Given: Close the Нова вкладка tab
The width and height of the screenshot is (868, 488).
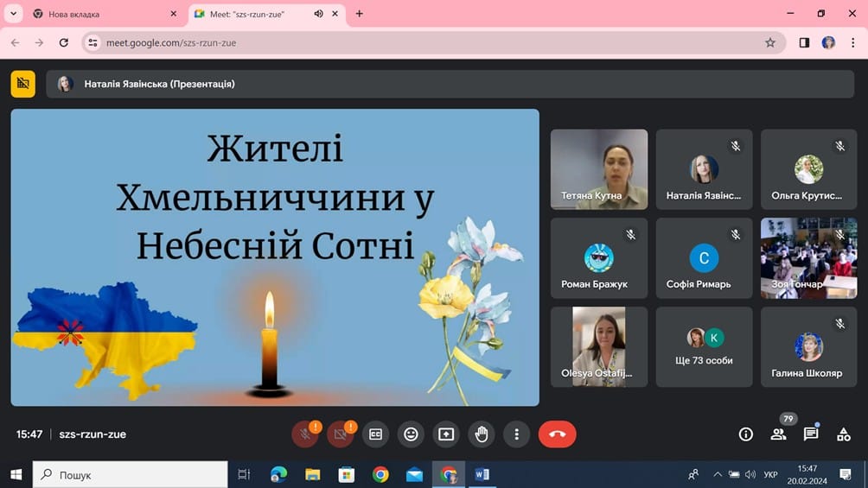Looking at the screenshot, I should pyautogui.click(x=173, y=14).
